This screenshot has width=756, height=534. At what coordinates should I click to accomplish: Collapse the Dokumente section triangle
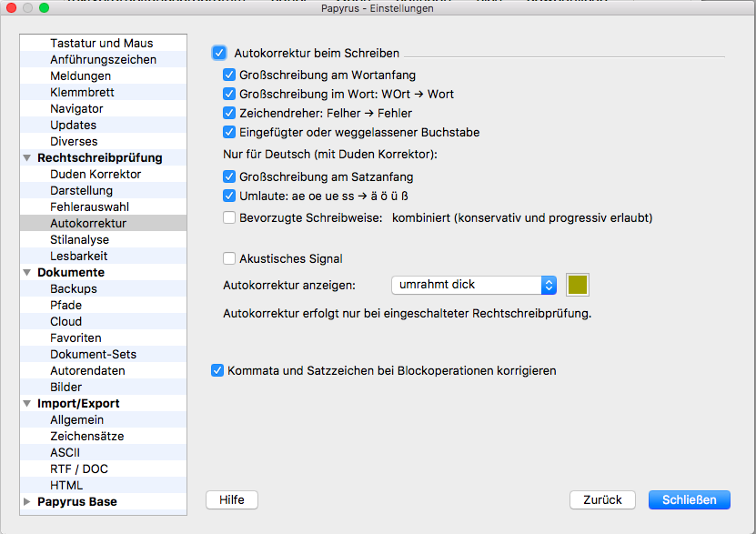point(27,273)
